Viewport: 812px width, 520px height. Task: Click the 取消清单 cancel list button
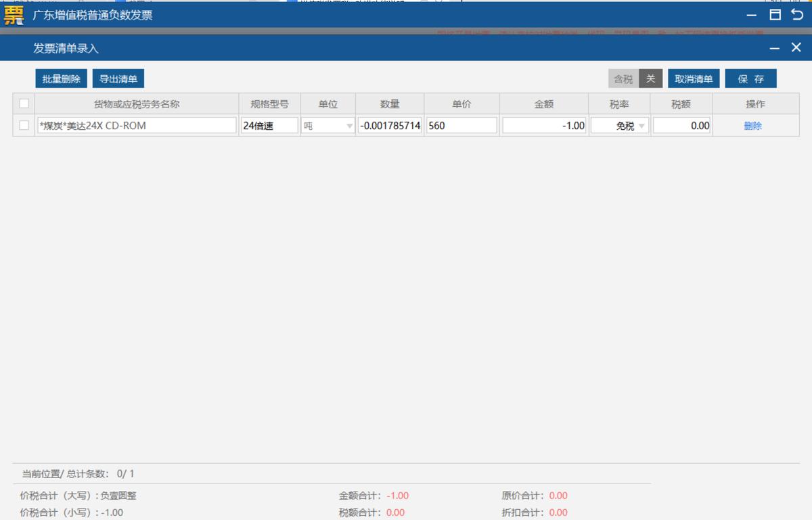click(694, 78)
